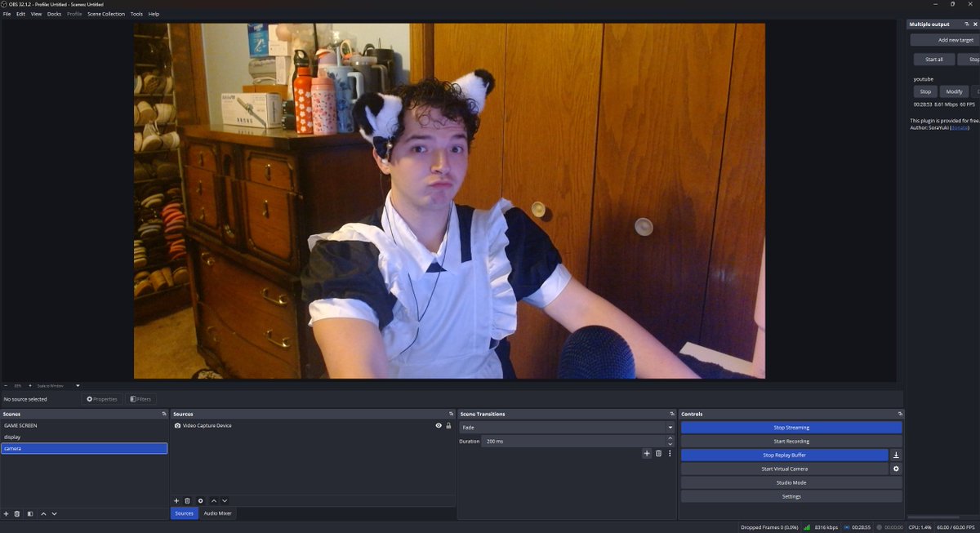This screenshot has height=533, width=980.
Task: Click the green signal bars status icon
Action: click(808, 527)
